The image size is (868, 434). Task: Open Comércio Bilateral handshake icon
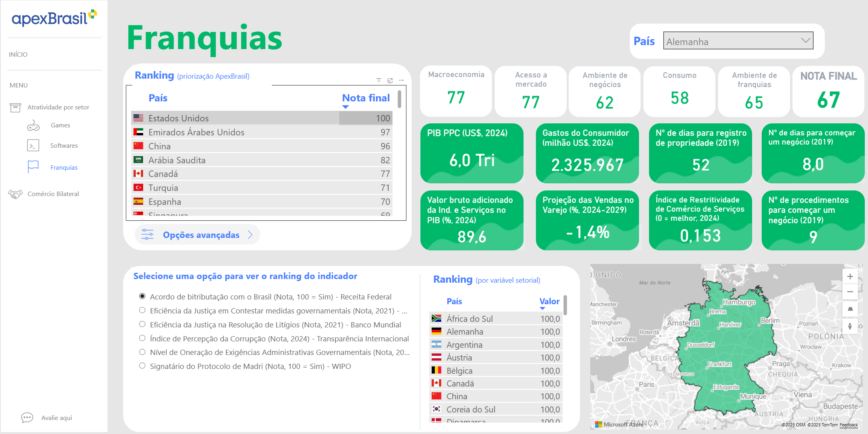coord(16,194)
